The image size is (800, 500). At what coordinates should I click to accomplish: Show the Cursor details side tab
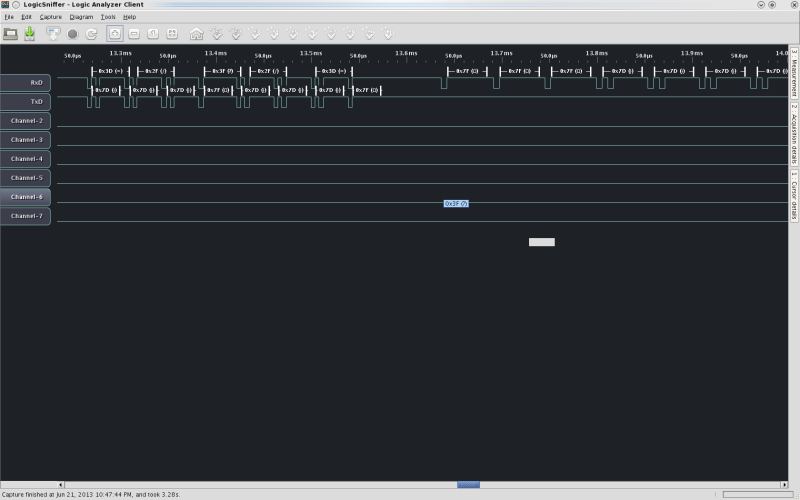coord(794,195)
